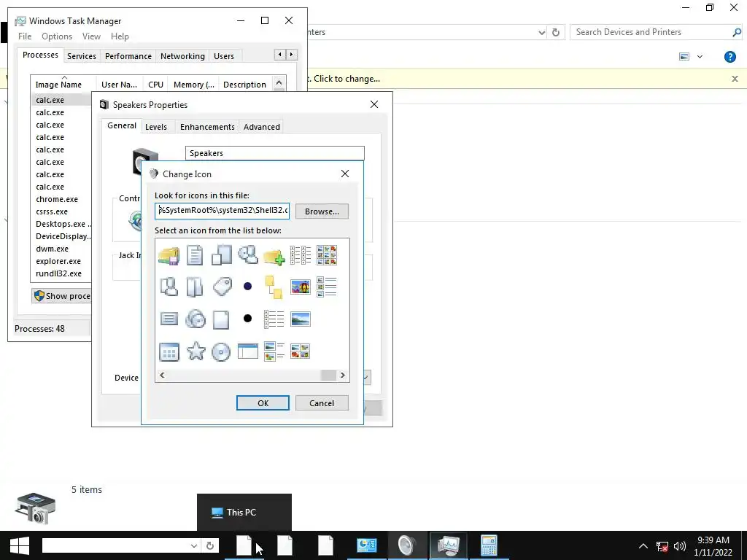
Task: Select the stacked folders icon in the icon list
Action: click(169, 256)
